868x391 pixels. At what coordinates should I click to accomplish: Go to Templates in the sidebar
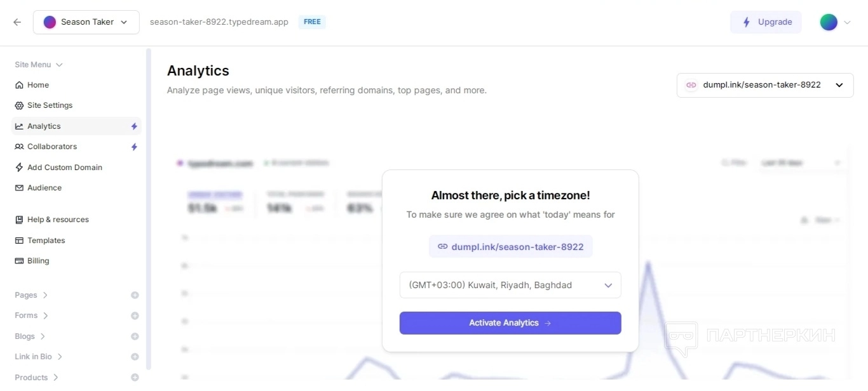(46, 241)
